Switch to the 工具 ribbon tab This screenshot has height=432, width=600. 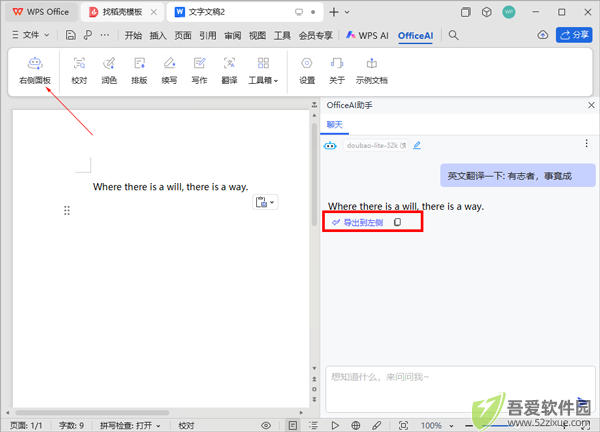point(282,36)
